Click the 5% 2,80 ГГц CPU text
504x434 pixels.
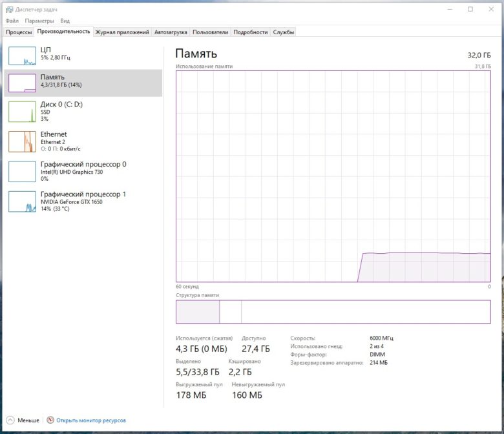(56, 57)
